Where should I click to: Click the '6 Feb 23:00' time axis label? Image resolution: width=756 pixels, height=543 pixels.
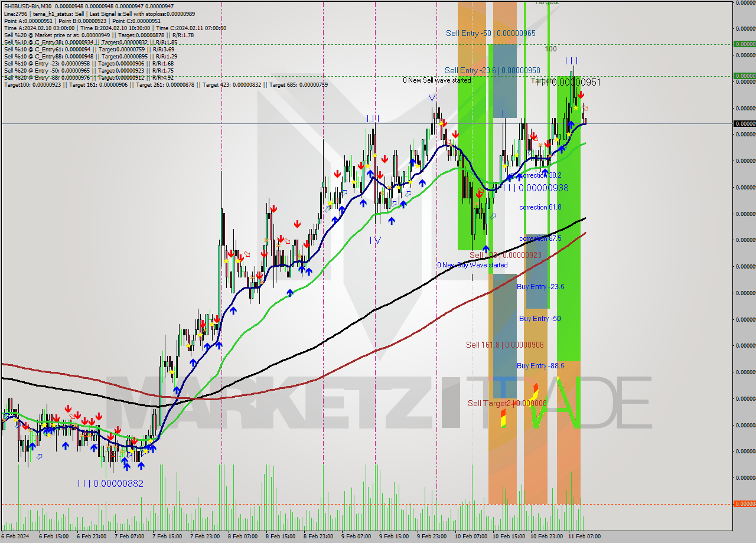[92, 537]
